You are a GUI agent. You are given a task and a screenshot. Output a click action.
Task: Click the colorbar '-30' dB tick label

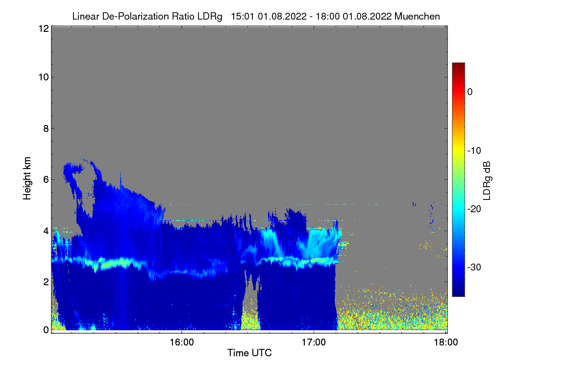point(474,267)
